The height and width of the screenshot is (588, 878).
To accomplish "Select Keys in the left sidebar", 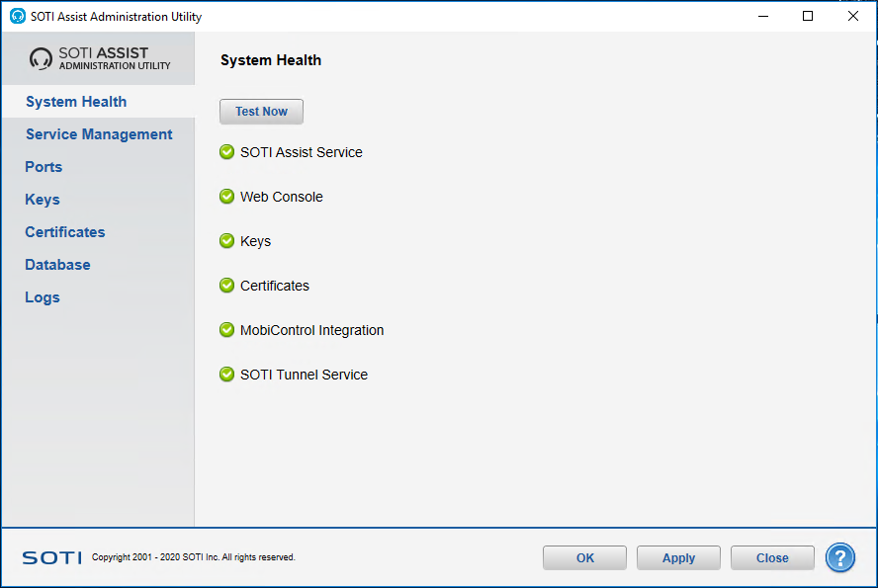I will pos(43,200).
